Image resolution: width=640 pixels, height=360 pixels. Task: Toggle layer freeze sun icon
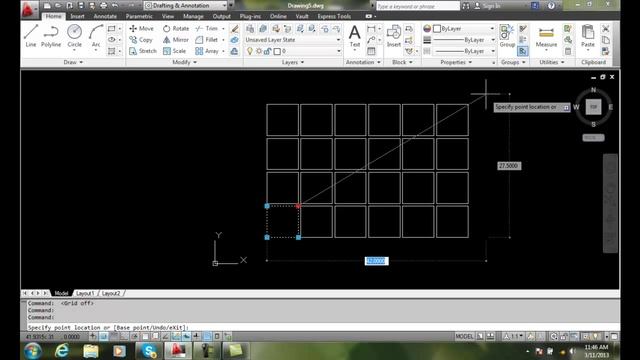[x=259, y=51]
